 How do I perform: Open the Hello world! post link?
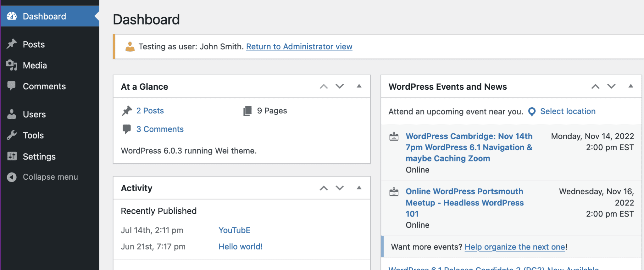(x=241, y=247)
